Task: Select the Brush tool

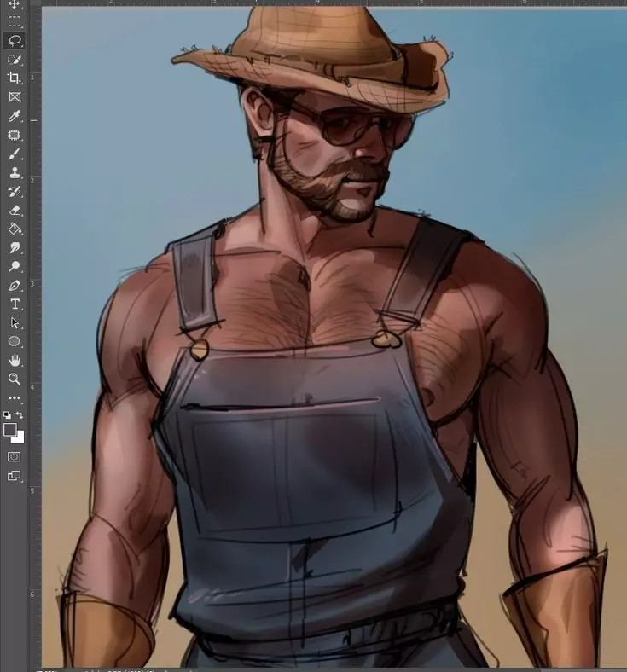Action: click(15, 154)
